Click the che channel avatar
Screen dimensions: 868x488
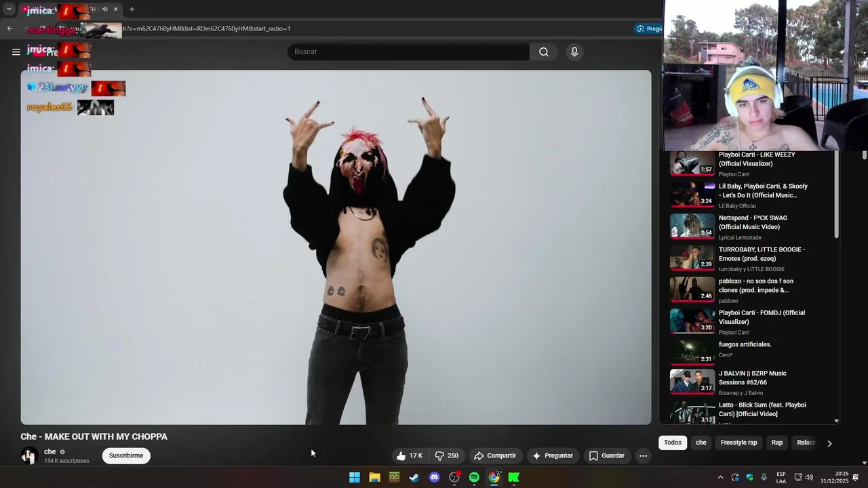(x=29, y=455)
